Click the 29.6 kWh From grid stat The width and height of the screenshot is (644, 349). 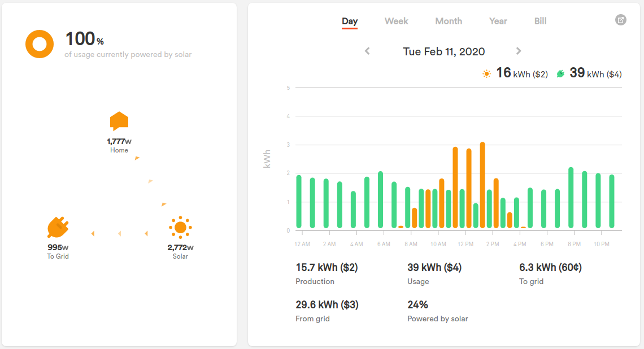click(327, 305)
